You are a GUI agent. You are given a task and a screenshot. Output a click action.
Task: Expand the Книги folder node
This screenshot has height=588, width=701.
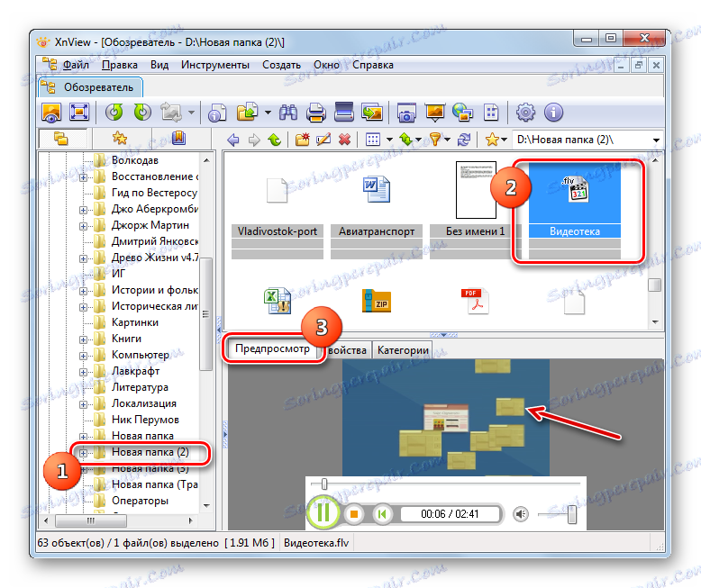pos(83,339)
